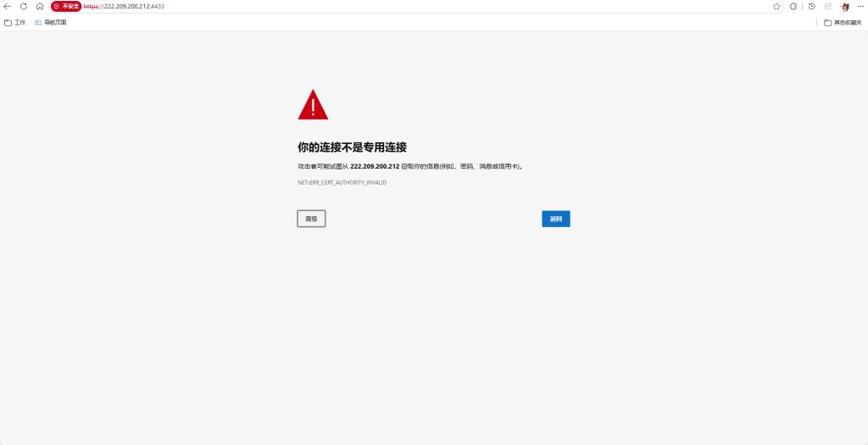This screenshot has width=868, height=445.
Task: Open the 其他收藏夹 folder
Action: point(843,23)
